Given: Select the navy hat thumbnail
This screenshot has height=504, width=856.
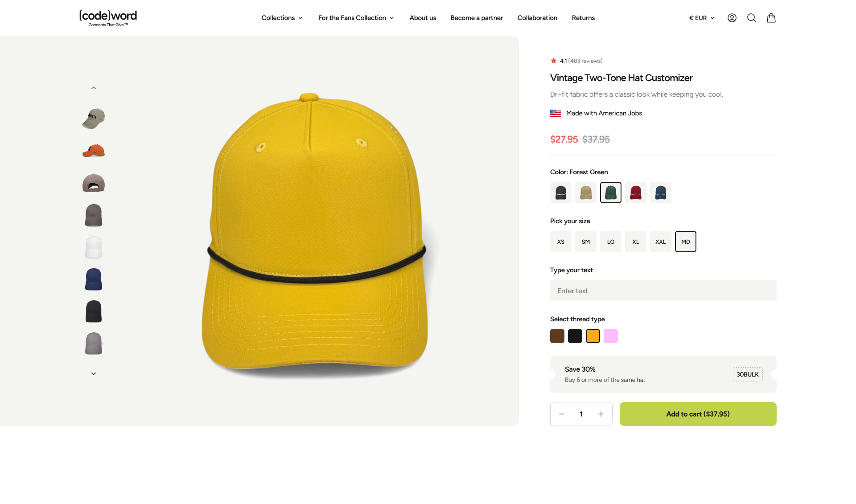Looking at the screenshot, I should point(93,279).
